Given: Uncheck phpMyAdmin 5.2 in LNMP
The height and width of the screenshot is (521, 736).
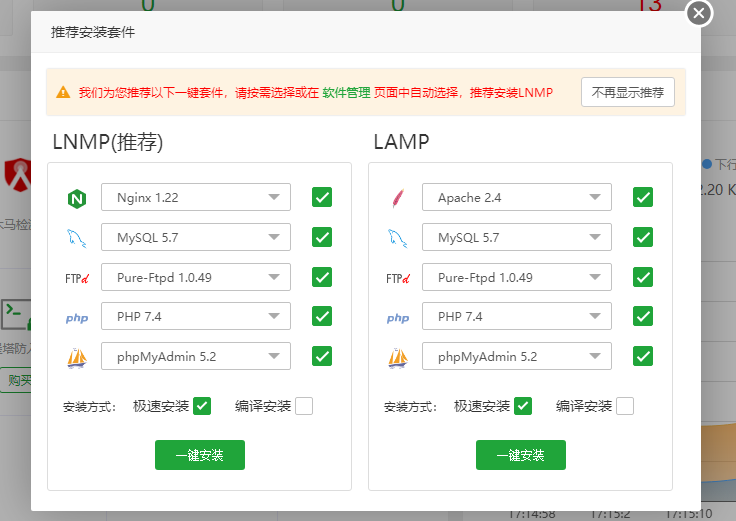Looking at the screenshot, I should click(x=322, y=356).
